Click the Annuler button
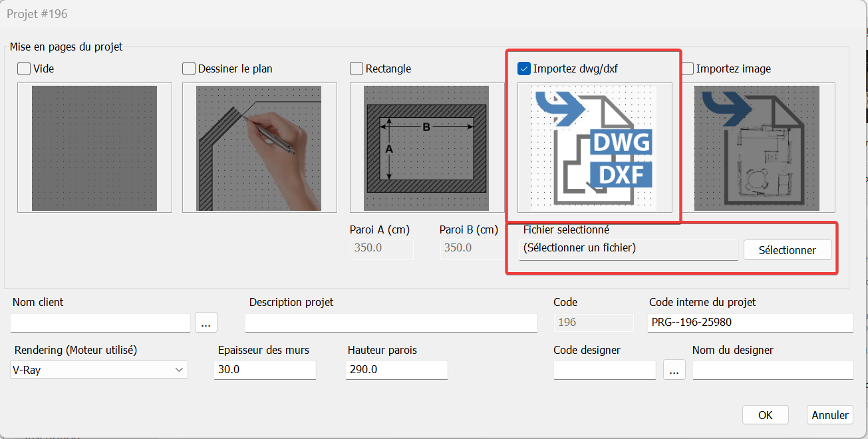The image size is (868, 439). pyautogui.click(x=830, y=415)
